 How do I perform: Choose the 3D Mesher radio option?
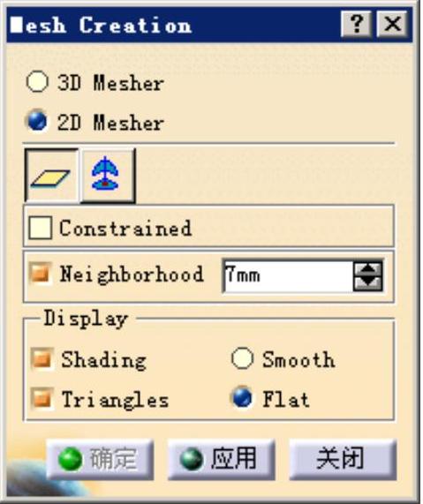click(x=38, y=82)
